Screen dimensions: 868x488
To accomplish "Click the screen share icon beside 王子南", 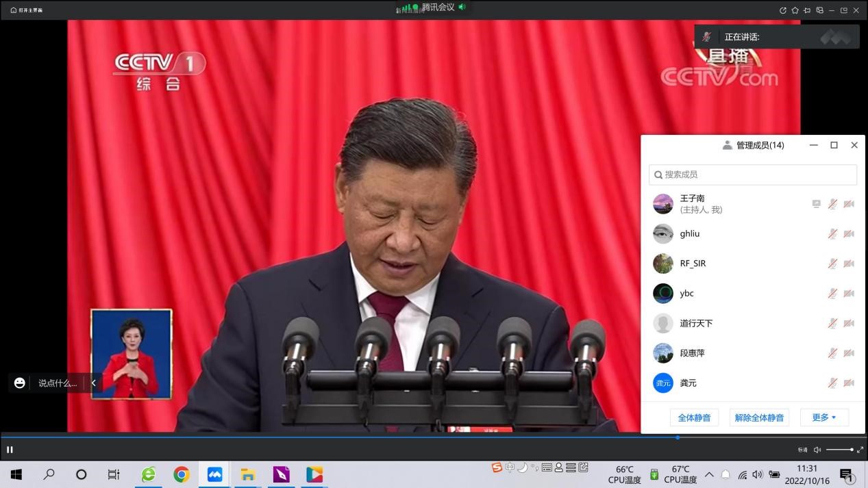I will (816, 204).
